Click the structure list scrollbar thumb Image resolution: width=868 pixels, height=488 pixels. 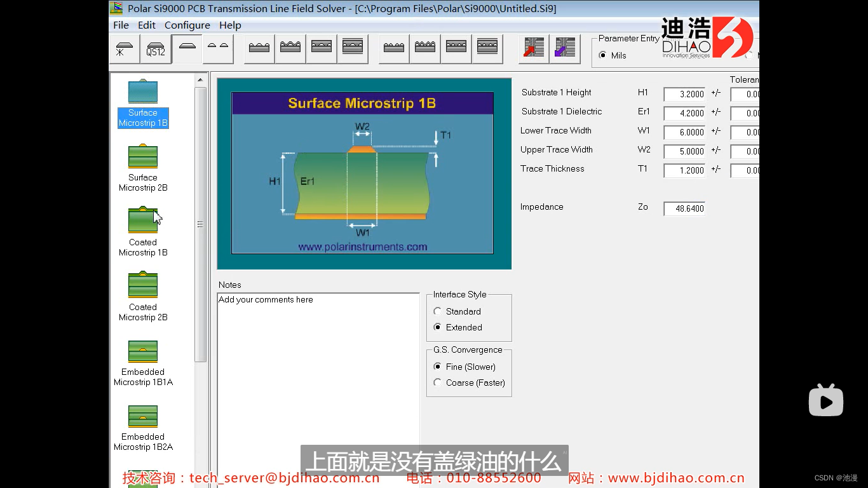[x=200, y=224]
